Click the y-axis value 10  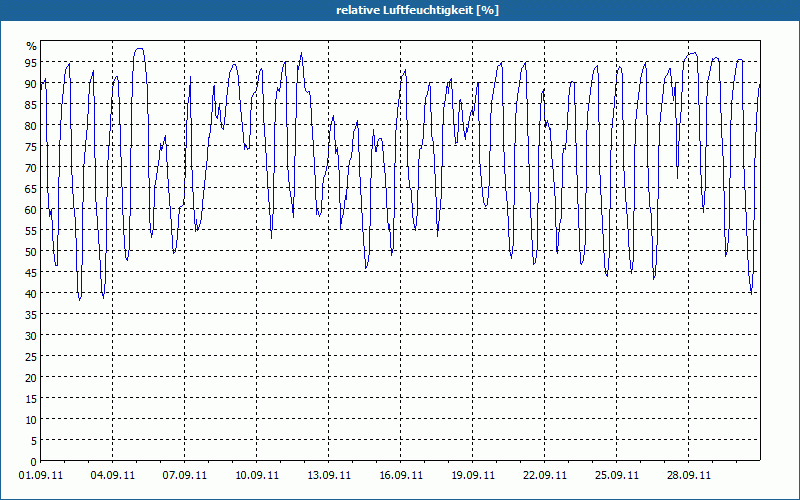click(31, 419)
